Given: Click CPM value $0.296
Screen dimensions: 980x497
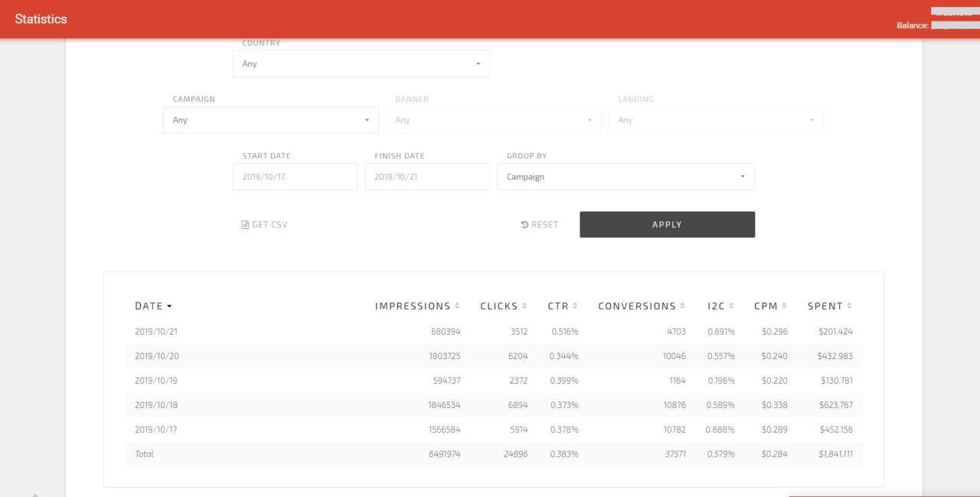Looking at the screenshot, I should [x=774, y=332].
